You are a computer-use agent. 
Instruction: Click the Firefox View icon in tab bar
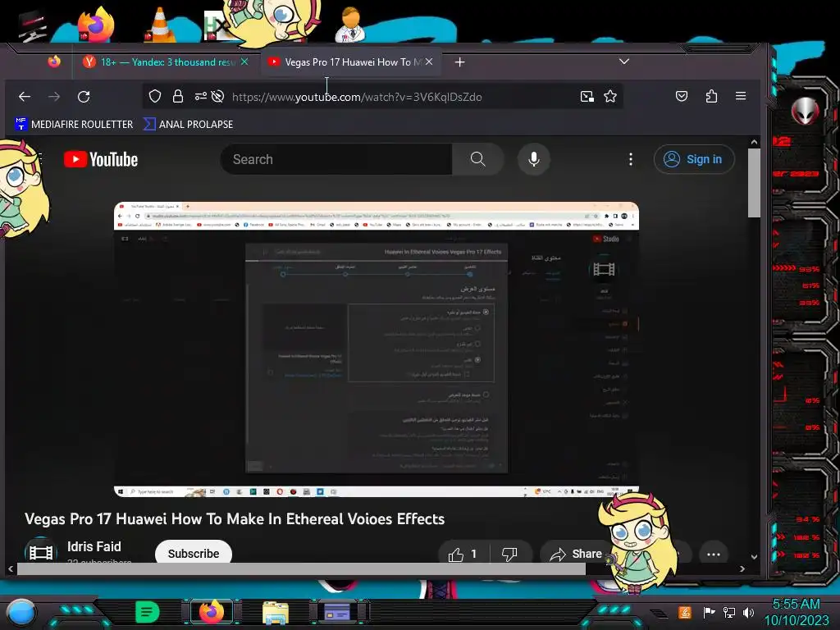click(54, 62)
